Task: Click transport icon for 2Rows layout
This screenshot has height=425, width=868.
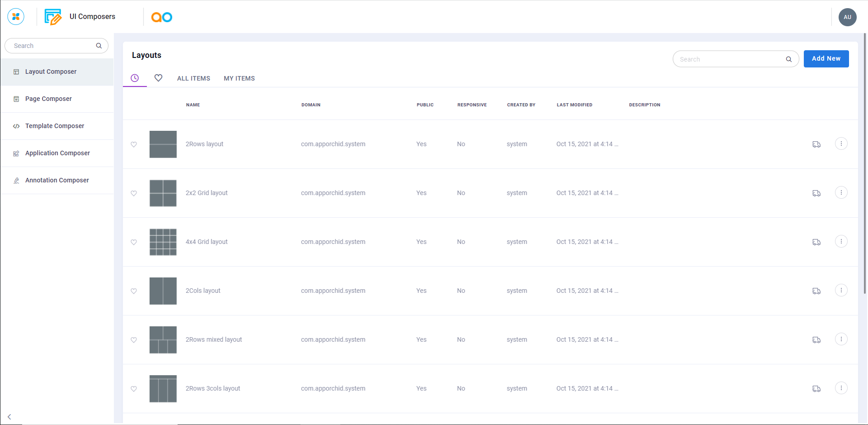Action: (x=816, y=144)
